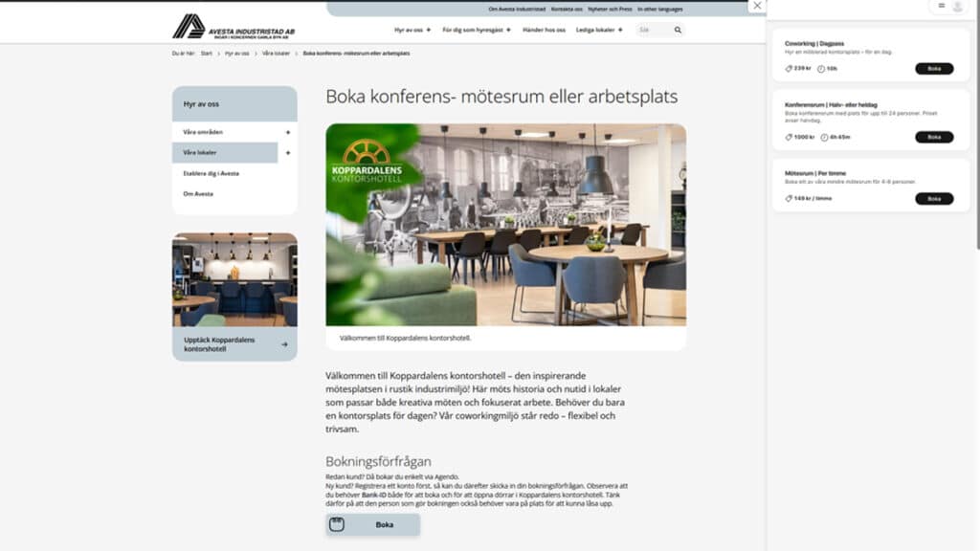Open the hamburger menu in the booking panel
This screenshot has width=980, height=551.
click(x=941, y=6)
